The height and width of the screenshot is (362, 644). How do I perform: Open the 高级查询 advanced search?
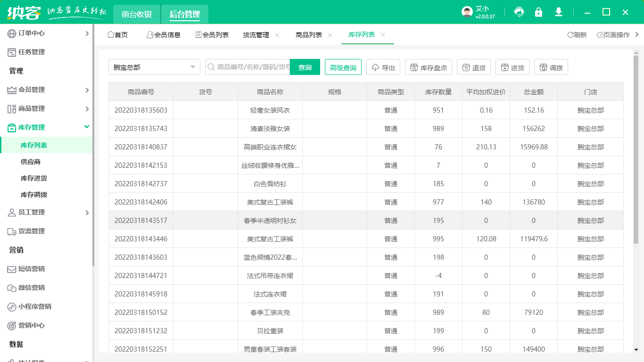(x=343, y=66)
